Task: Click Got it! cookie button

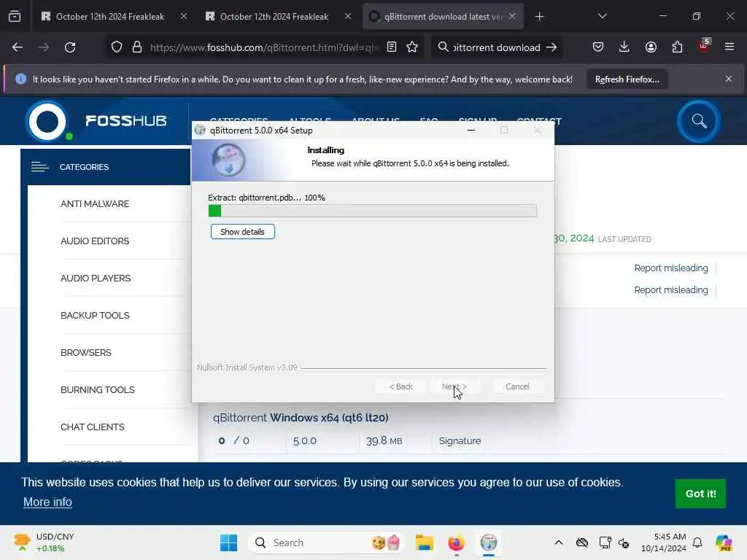Action: (700, 494)
